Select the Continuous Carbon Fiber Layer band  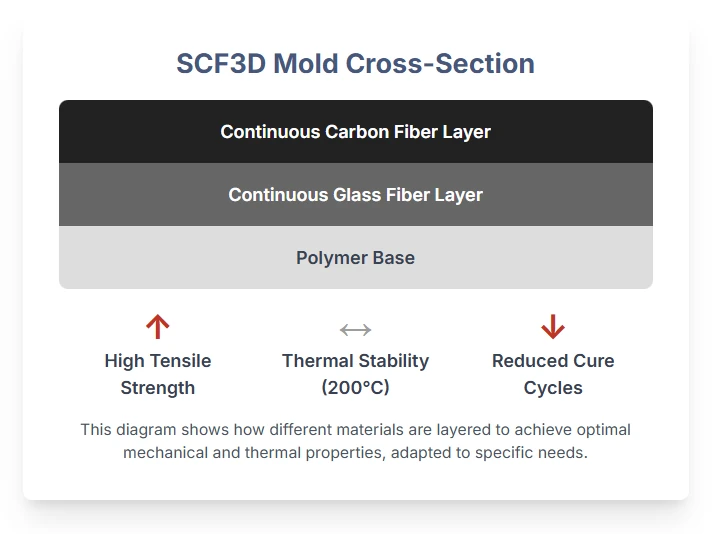[x=356, y=132]
